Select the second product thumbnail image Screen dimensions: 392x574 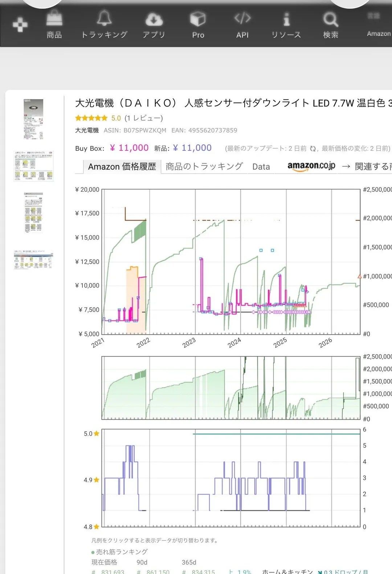pos(33,166)
